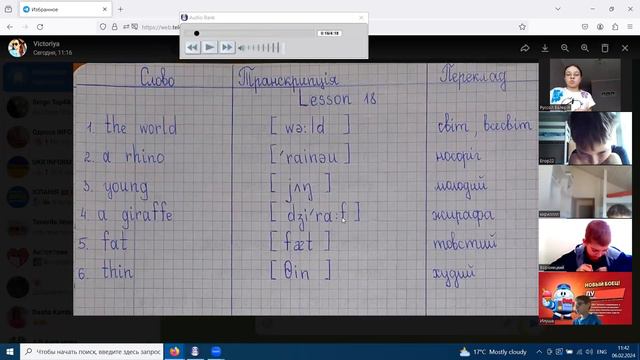Click the sender name Victoriya
Viewport: 640px width, 360px height.
click(46, 44)
